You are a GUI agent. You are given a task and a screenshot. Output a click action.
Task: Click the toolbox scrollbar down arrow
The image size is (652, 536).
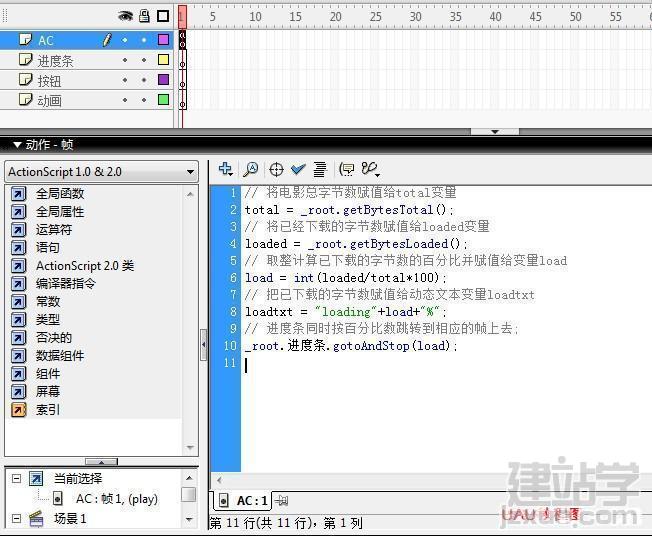point(190,448)
